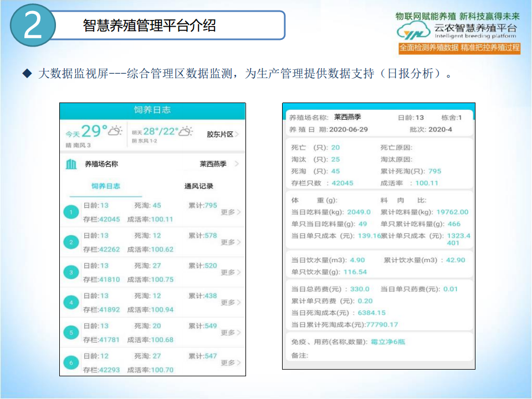The image size is (532, 399).
Task: Click the farm building icon
Action: (x=71, y=164)
